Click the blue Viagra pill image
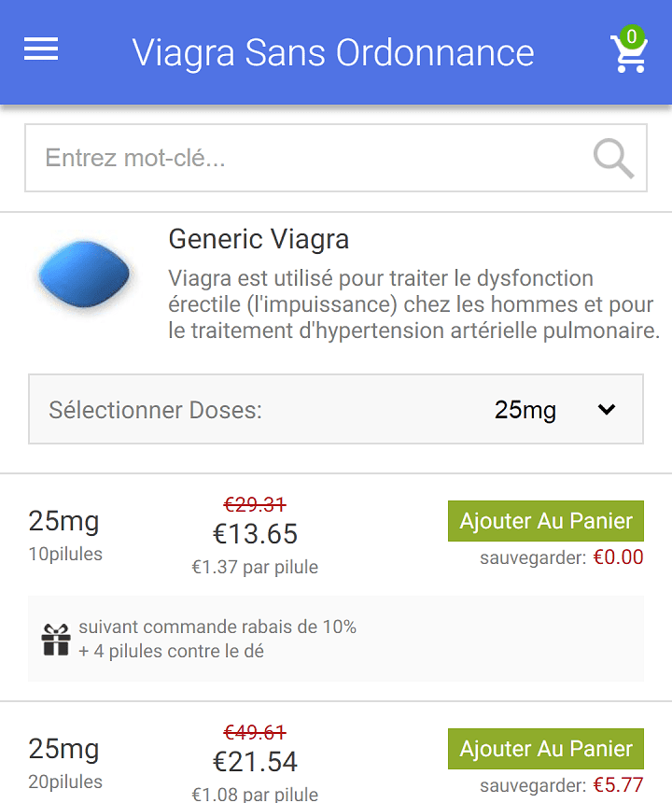 (x=84, y=274)
